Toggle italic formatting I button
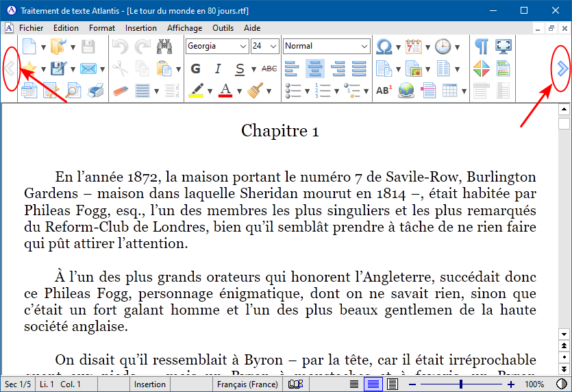 [x=218, y=69]
